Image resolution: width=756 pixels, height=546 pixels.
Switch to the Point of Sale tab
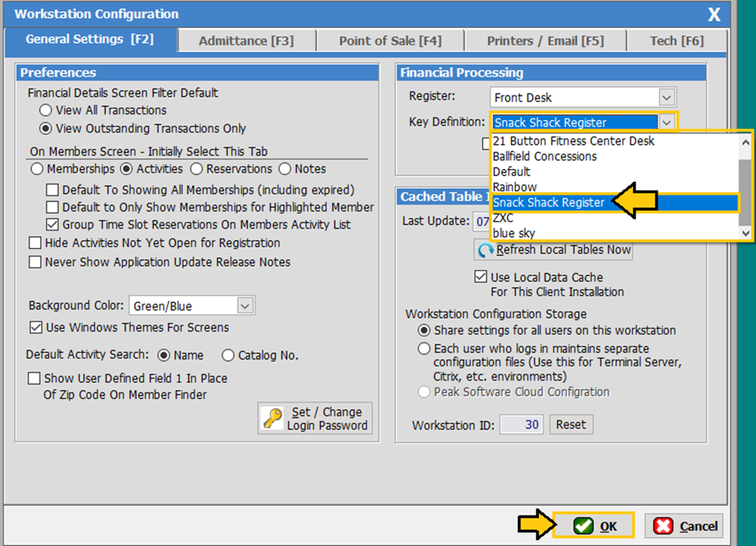click(x=390, y=41)
